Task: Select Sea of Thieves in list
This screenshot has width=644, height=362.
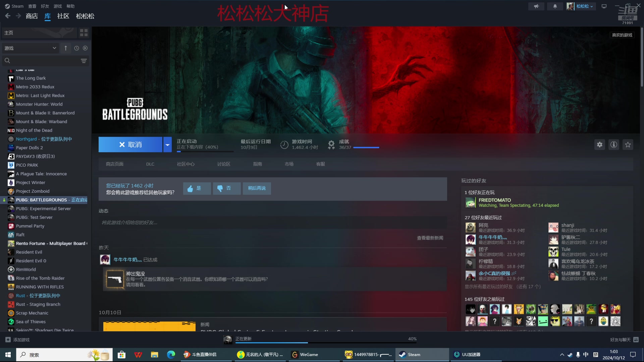Action: coord(31,322)
